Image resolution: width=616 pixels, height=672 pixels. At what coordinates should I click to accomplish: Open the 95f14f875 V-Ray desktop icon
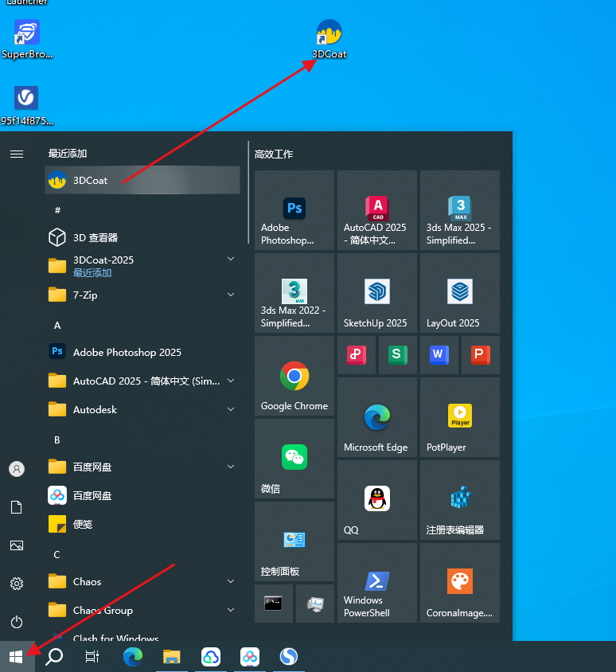(x=26, y=105)
